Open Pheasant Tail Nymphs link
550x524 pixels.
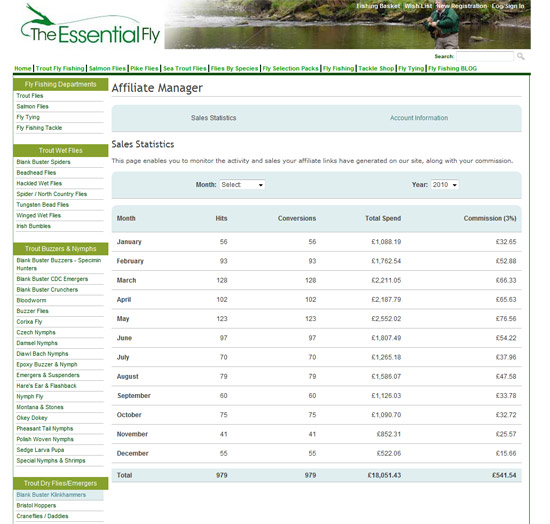tap(45, 429)
